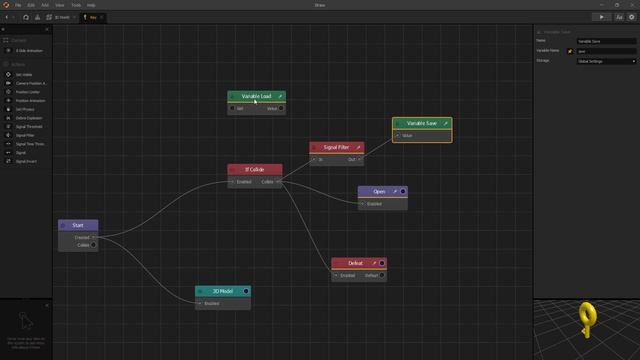Image resolution: width=640 pixels, height=360 pixels.
Task: Open the View menu
Action: tap(60, 5)
